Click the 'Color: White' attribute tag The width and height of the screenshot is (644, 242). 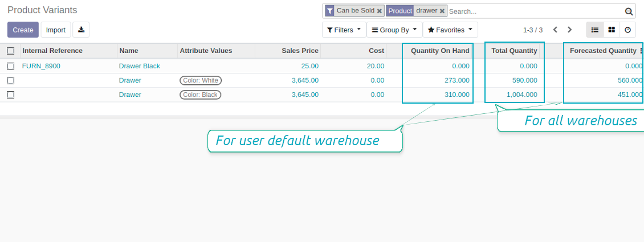coord(201,80)
